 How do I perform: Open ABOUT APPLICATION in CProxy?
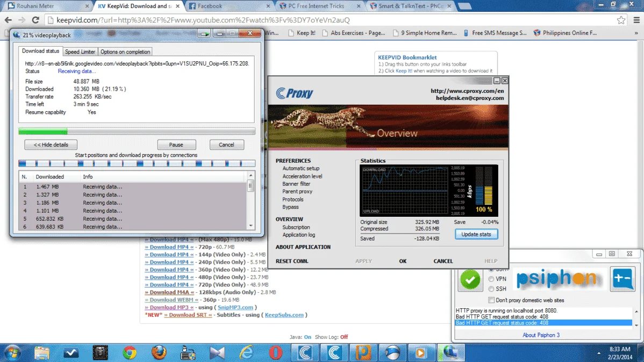point(303,247)
